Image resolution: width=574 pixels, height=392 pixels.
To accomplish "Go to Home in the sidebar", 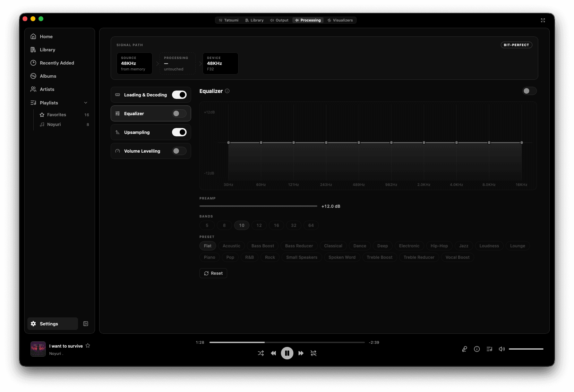I will point(59,36).
